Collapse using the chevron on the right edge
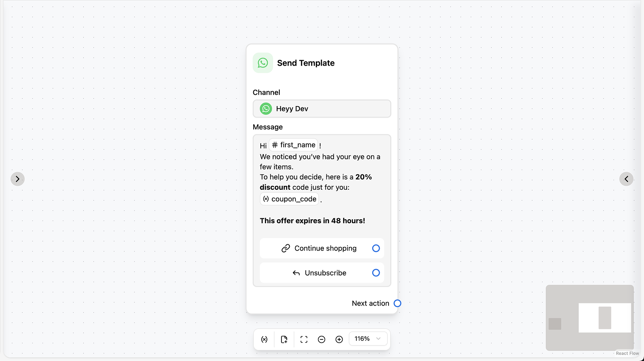644x361 pixels. (x=626, y=179)
